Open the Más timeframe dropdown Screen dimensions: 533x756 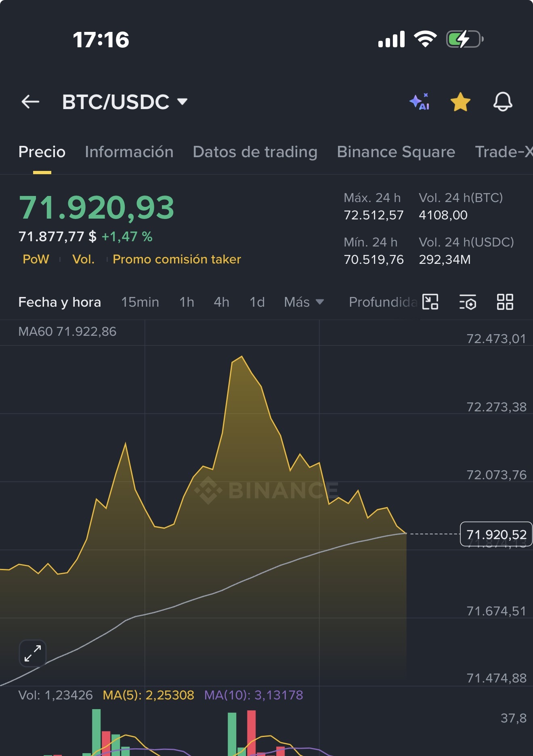[x=304, y=302]
